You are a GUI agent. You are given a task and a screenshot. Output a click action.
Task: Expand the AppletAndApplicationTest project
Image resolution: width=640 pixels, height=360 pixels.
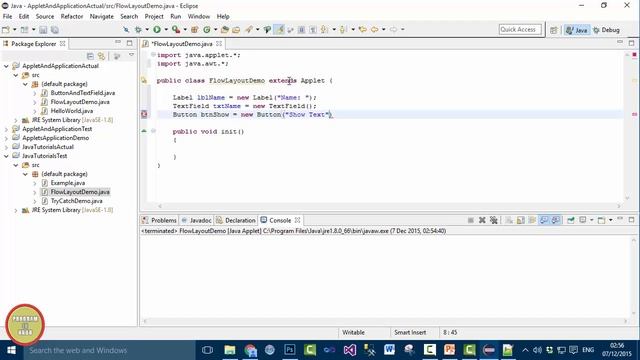[x=6, y=129]
